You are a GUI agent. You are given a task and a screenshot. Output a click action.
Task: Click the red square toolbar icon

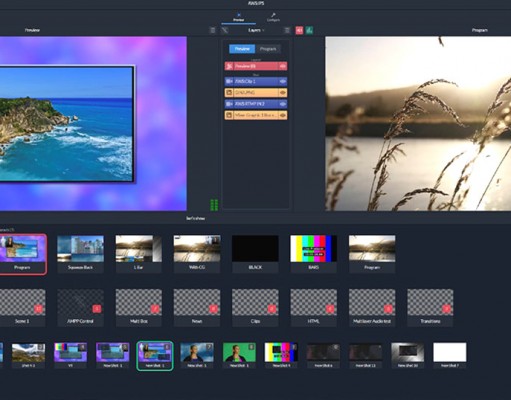[299, 30]
